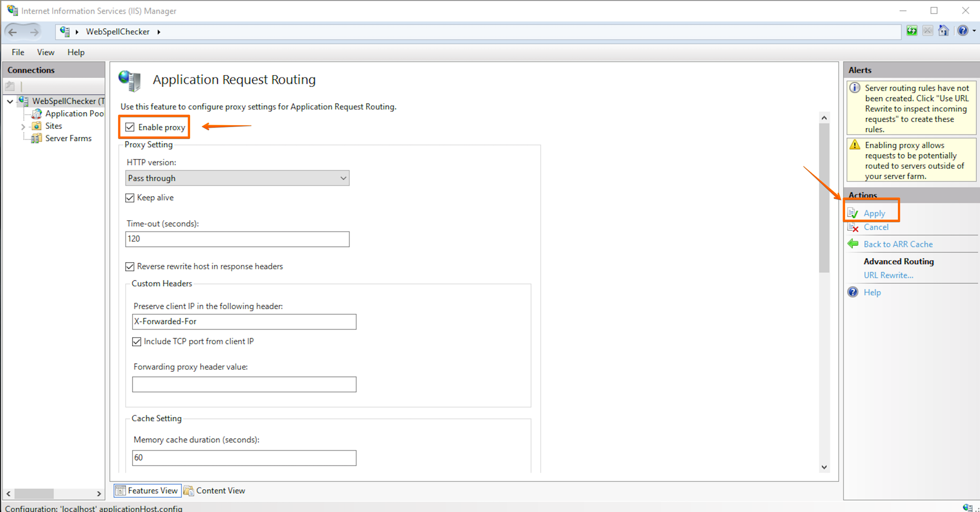
Task: Switch to the Content View tab
Action: tap(215, 490)
